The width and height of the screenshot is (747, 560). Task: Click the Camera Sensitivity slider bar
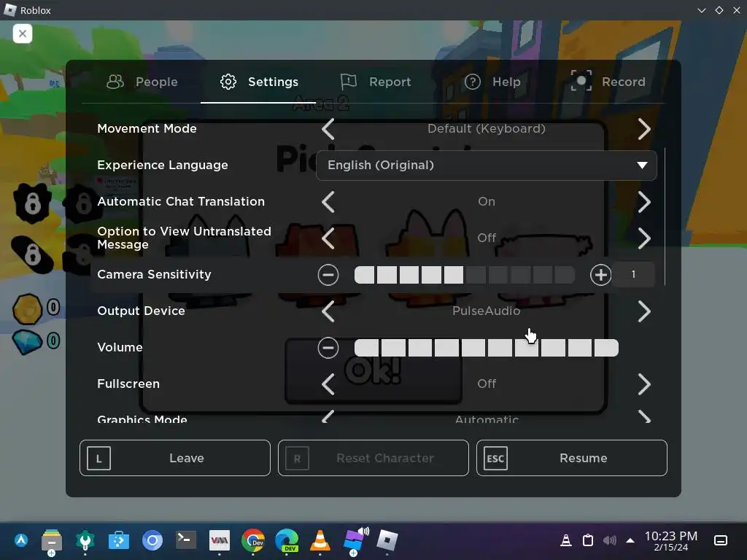point(465,275)
